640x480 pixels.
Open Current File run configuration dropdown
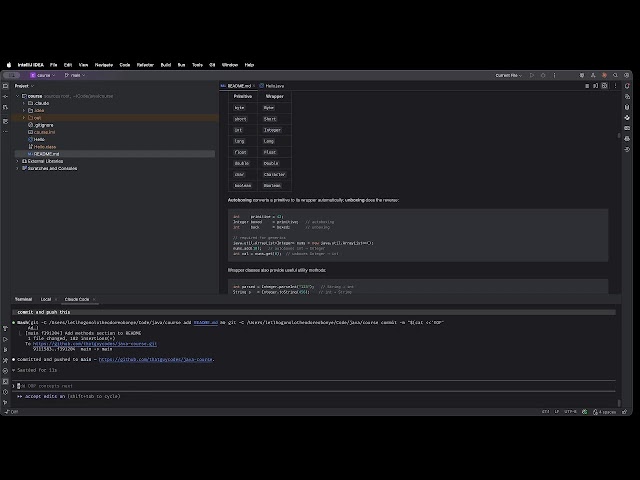tap(509, 76)
